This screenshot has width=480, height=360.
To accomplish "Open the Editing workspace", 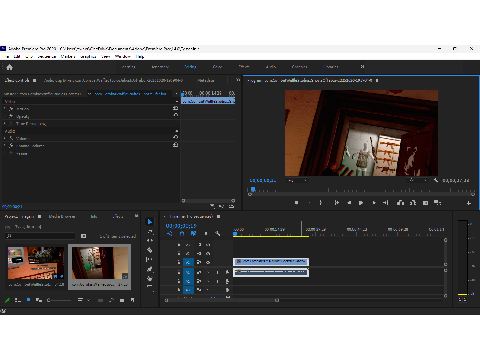I will click(190, 67).
